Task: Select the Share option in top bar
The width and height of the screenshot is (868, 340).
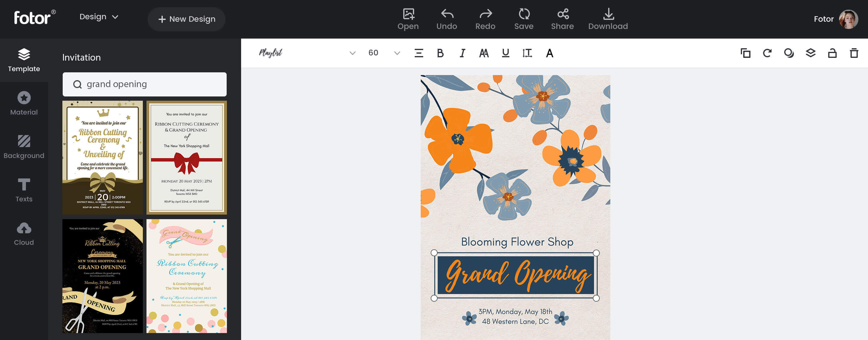Action: coord(562,19)
